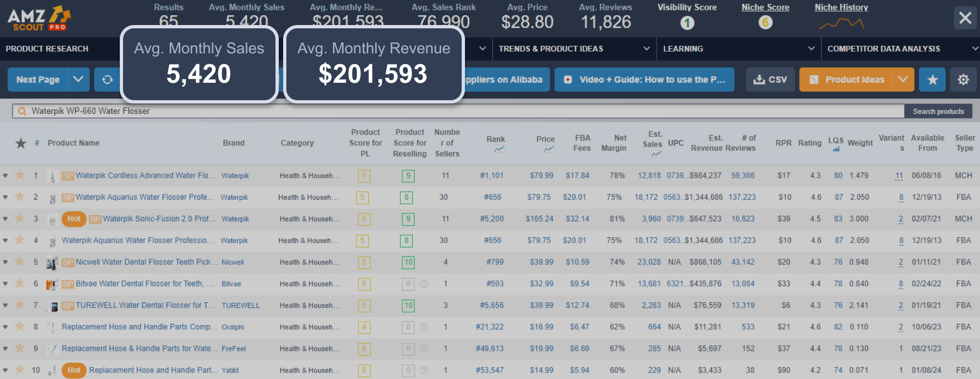Viewport: 980px width, 379px height.
Task: Click the search magnifier icon
Action: (x=22, y=111)
